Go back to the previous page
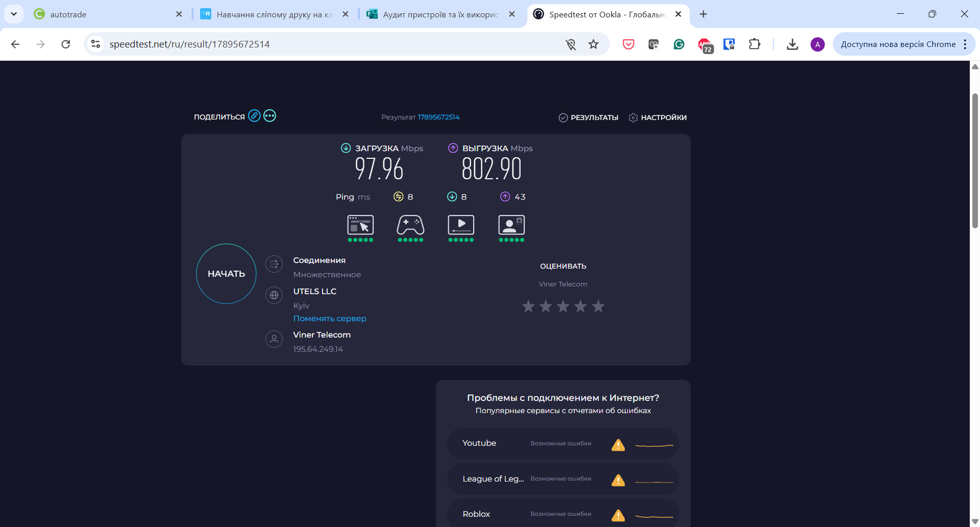Screen dimensions: 980x527 click(x=15, y=44)
